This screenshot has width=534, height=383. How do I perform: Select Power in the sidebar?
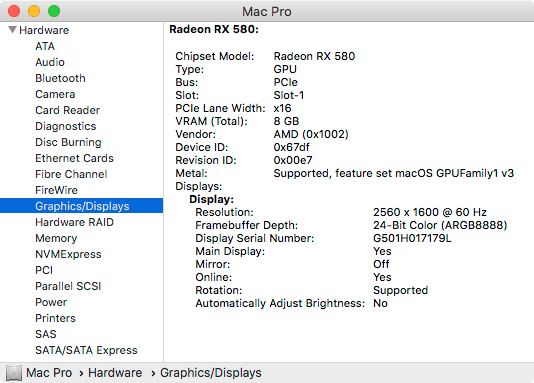point(51,302)
